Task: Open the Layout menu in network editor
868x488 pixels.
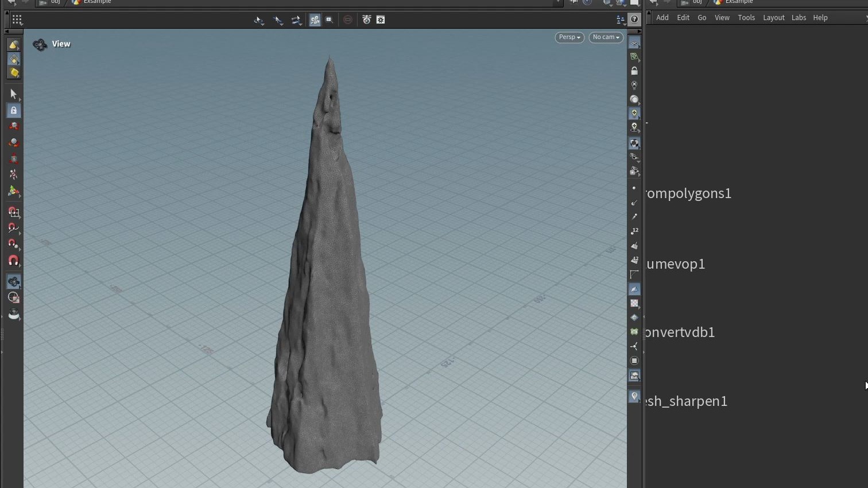Action: tap(773, 18)
